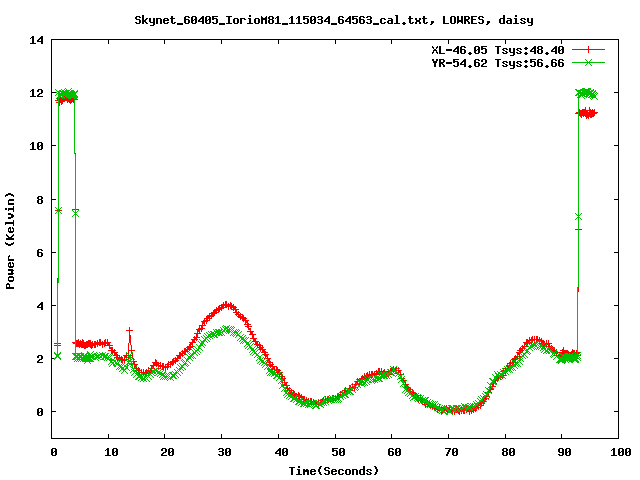Screen dimensions: 640x480
Task: Click the x-axis tick label "90"
Action: pos(564,452)
